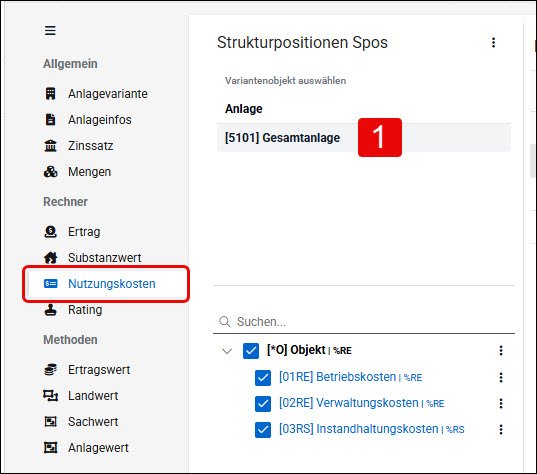Click the Anlagevariante building icon
The image size is (537, 474).
click(x=50, y=93)
